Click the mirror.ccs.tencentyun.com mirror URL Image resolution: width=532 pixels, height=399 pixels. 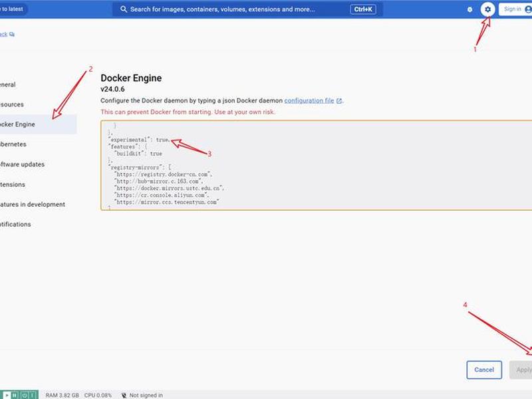pyautogui.click(x=166, y=202)
